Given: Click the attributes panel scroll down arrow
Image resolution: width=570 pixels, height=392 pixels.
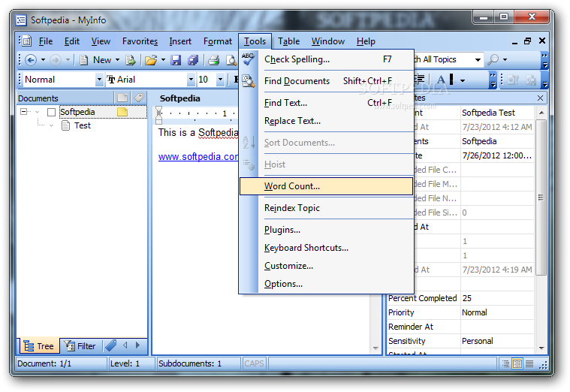Looking at the screenshot, I should (541, 348).
